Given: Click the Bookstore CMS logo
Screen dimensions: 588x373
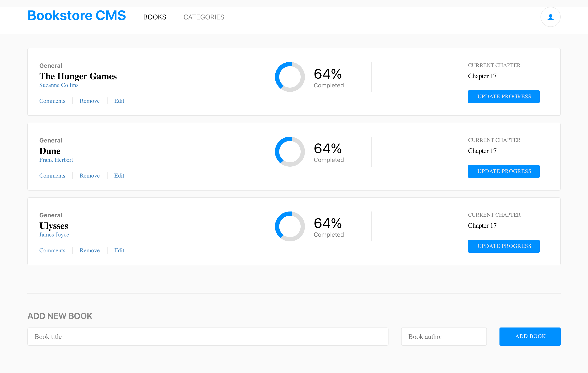Looking at the screenshot, I should [77, 16].
